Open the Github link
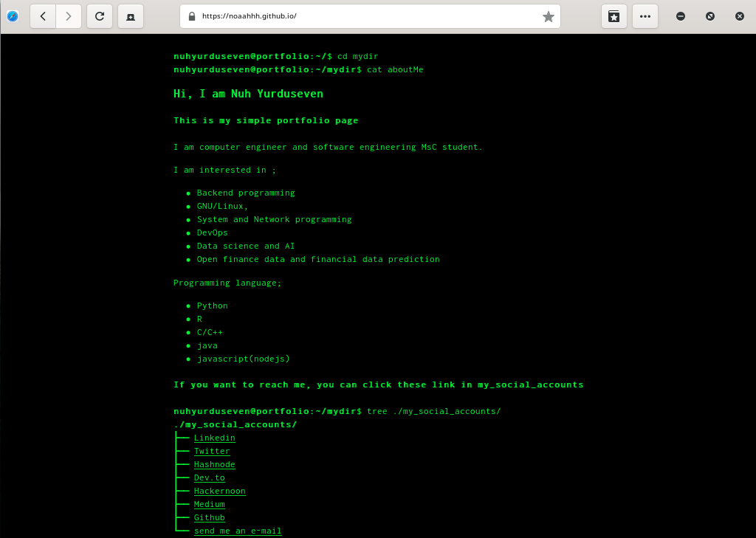The width and height of the screenshot is (756, 538). tap(209, 518)
